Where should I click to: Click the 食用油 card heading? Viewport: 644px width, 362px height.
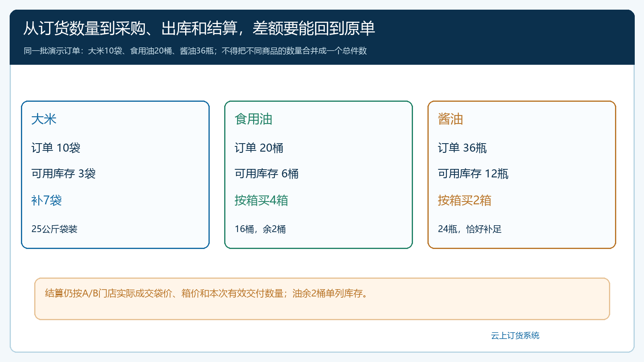tap(254, 119)
